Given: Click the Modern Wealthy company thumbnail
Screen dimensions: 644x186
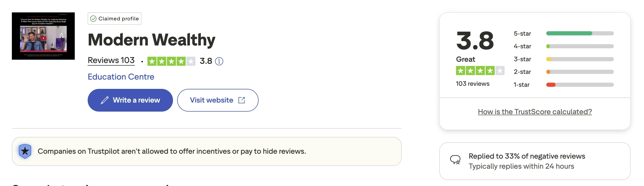Looking at the screenshot, I should (x=43, y=36).
